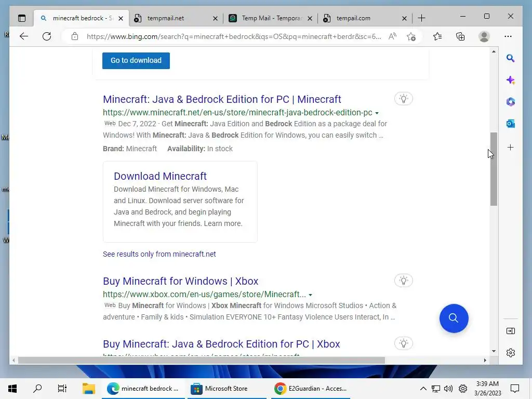This screenshot has height=399, width=532.
Task: Open the Windows Start menu
Action: click(12, 389)
